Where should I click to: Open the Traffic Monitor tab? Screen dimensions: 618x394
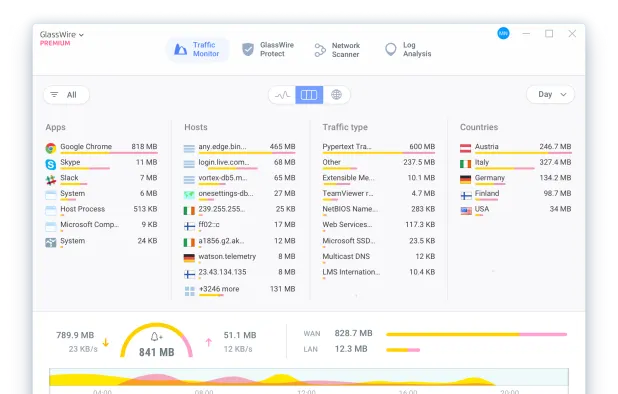tap(197, 50)
